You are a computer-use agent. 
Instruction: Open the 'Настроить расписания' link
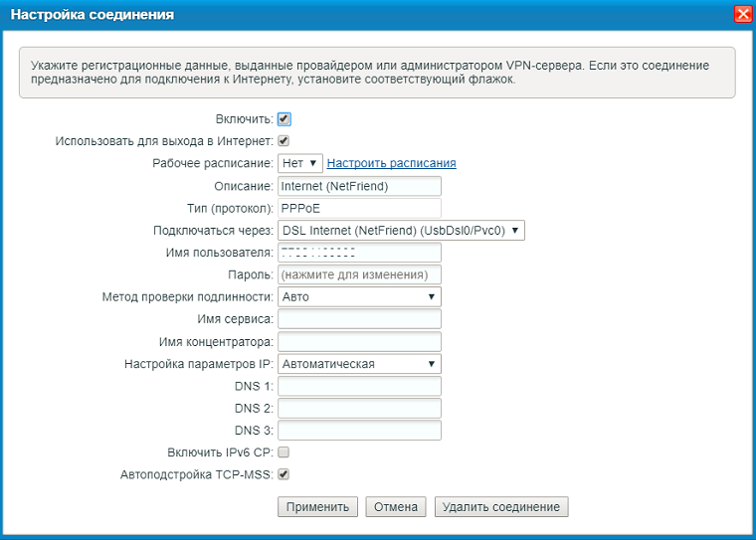[391, 163]
